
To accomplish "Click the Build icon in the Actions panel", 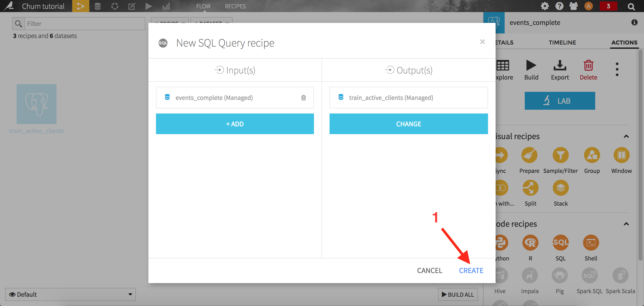I will tap(531, 66).
